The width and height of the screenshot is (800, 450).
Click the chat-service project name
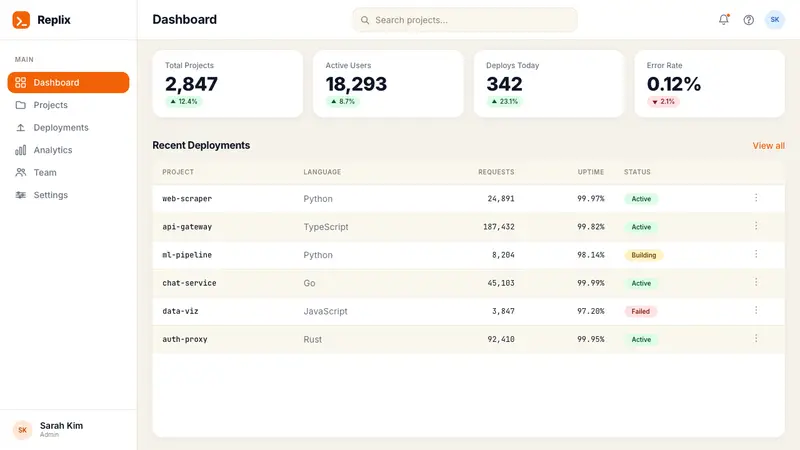(x=189, y=283)
